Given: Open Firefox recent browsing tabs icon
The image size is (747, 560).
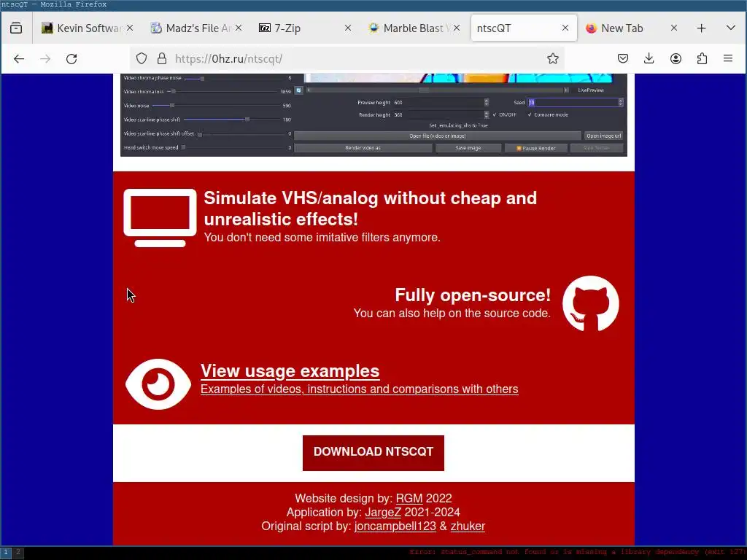Looking at the screenshot, I should coord(16,28).
